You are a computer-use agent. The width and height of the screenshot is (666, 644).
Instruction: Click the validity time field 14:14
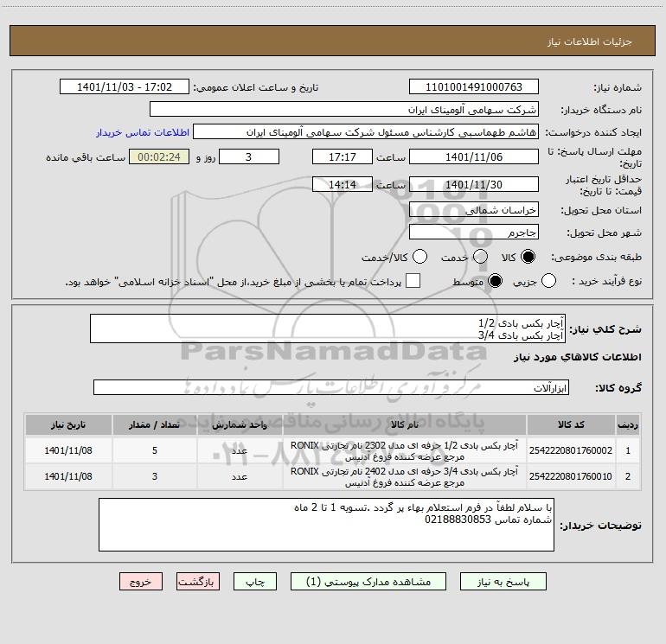click(x=343, y=184)
